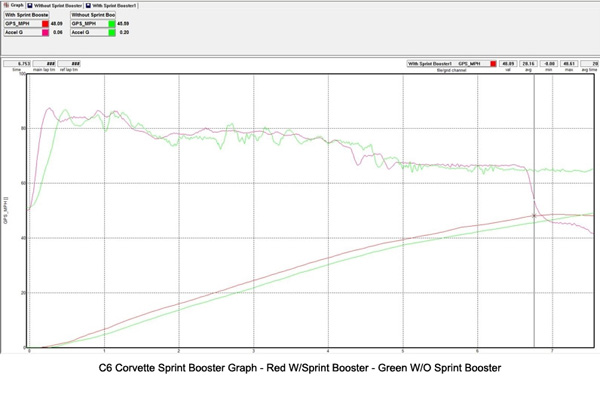
Task: Open the Without Sprint Booster tab
Action: pos(57,5)
